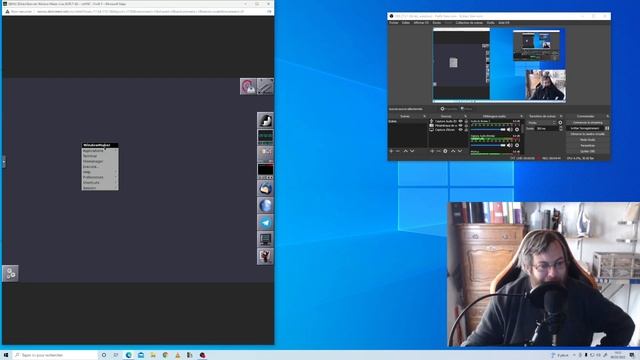Viewport: 640px width, 360px height.
Task: Launch the red figure dock icon at dock bottom
Action: (265, 256)
